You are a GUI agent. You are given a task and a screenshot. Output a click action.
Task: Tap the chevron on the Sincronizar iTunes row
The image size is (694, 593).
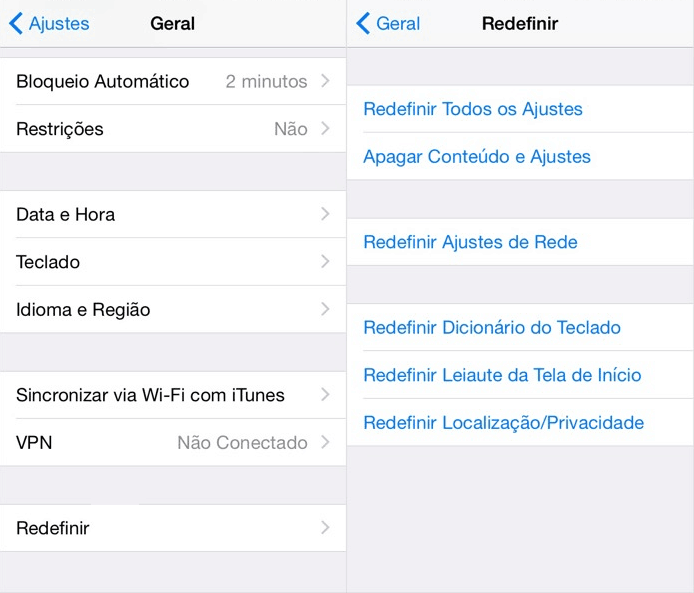pos(325,394)
